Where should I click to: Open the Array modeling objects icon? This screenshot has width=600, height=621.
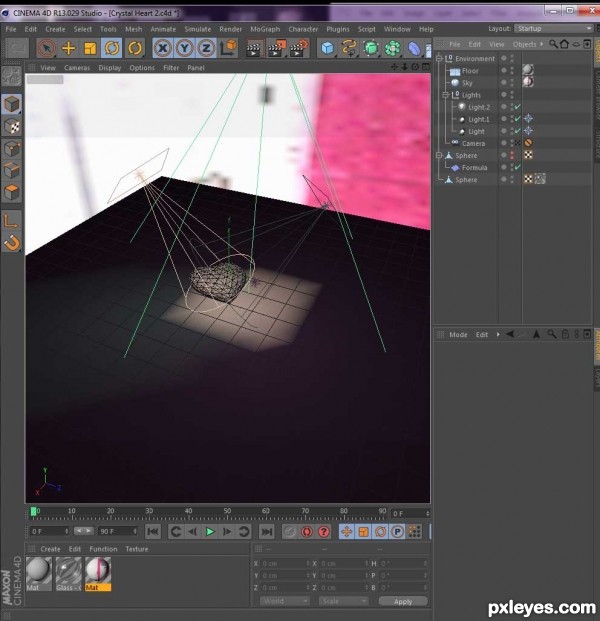[392, 48]
